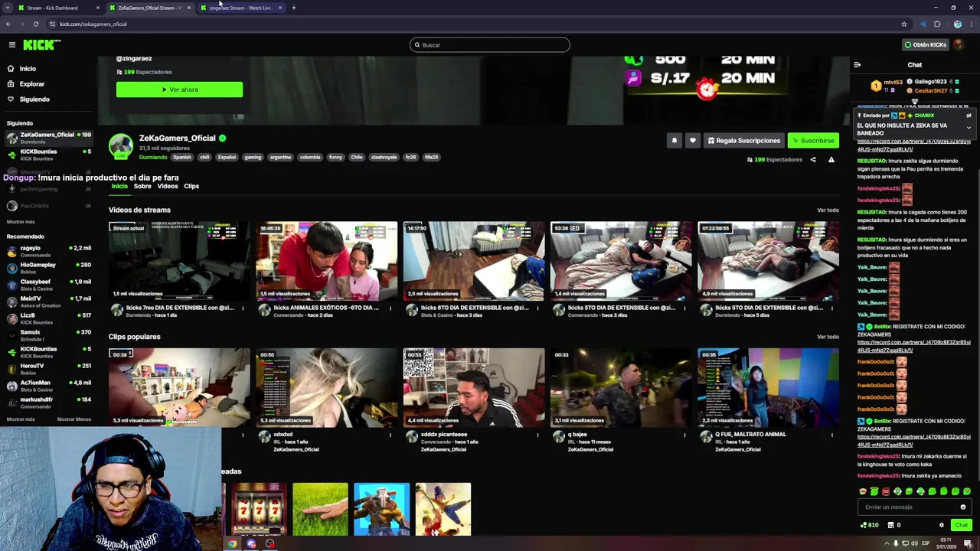Open the browser extensions puzzle icon
This screenshot has height=551, width=980.
click(937, 24)
